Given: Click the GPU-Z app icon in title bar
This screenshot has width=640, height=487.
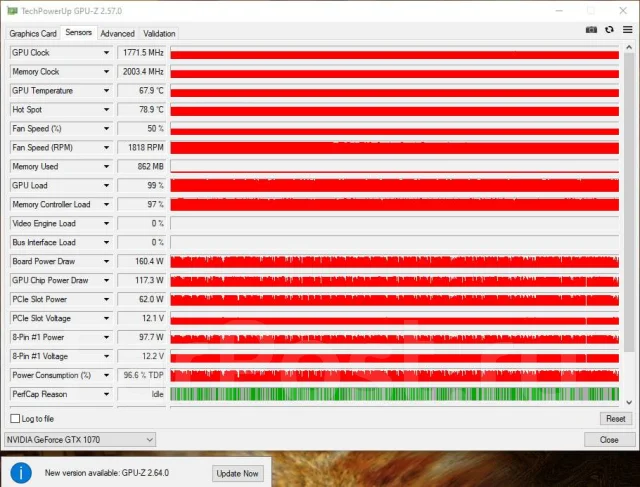Looking at the screenshot, I should (x=13, y=11).
